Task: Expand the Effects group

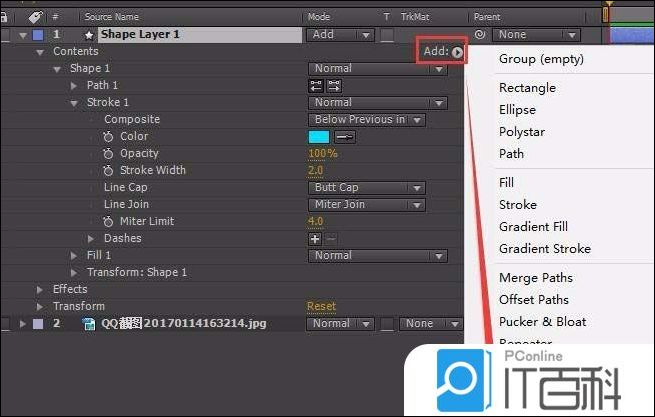Action: pos(40,290)
